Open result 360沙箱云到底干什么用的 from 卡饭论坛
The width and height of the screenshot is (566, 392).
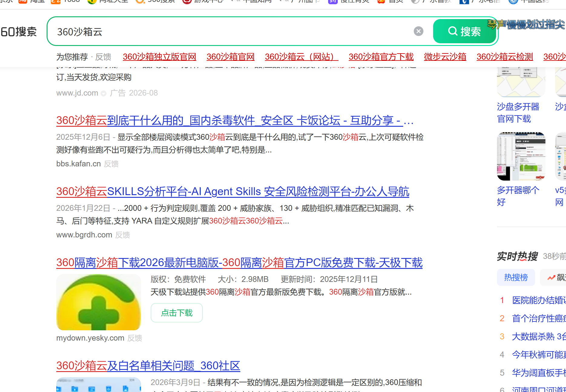235,120
